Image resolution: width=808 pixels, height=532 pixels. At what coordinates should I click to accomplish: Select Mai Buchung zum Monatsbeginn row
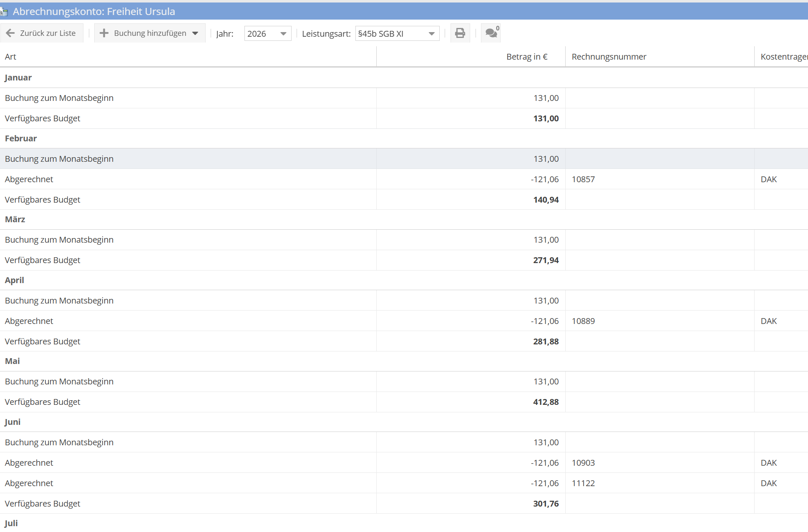pos(404,381)
